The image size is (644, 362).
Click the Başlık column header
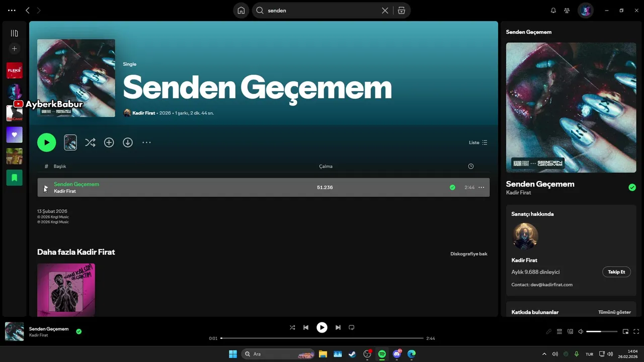click(x=60, y=166)
